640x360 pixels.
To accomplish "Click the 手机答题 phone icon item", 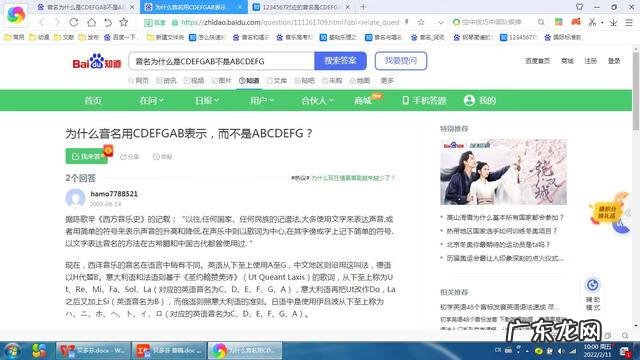I will click(424, 100).
